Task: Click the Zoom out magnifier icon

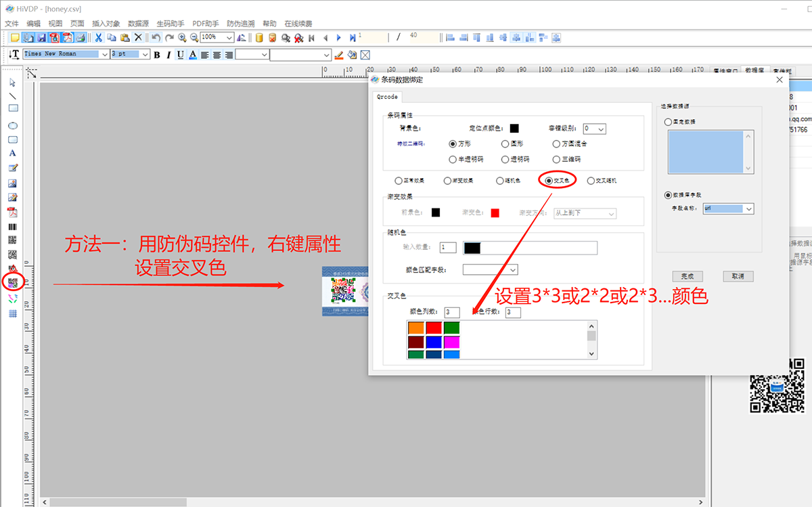Action: [x=194, y=38]
